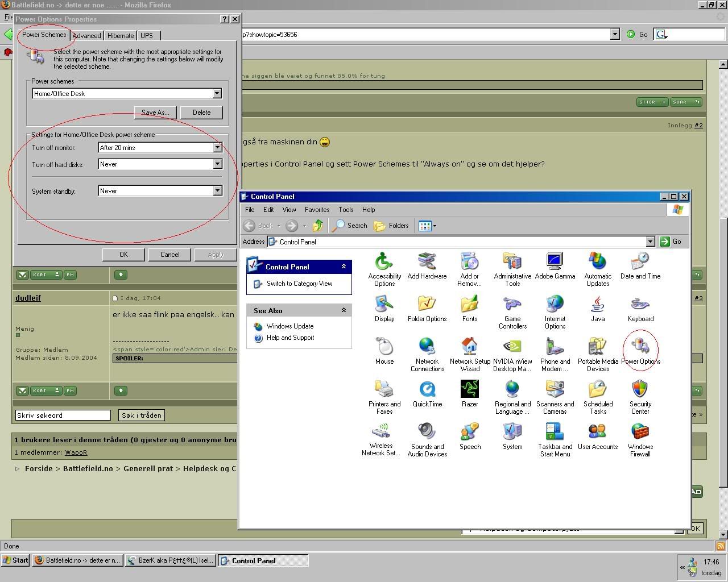The width and height of the screenshot is (728, 582).
Task: Open the Firefox URL bar dropdown
Action: coord(615,34)
